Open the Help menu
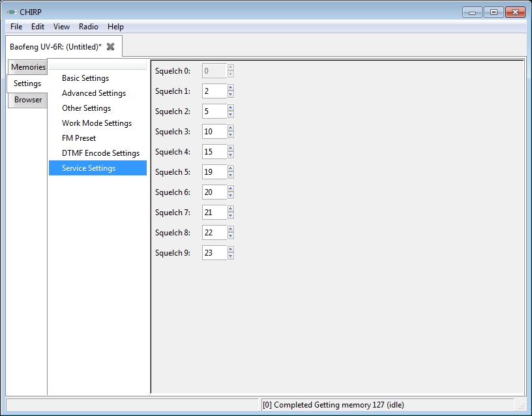This screenshot has height=416, width=532. 115,27
